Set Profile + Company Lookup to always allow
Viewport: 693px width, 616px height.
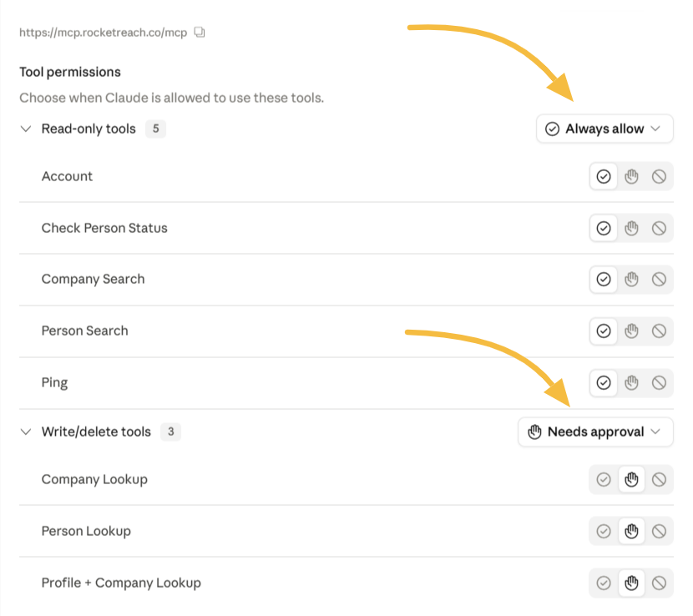click(x=604, y=583)
